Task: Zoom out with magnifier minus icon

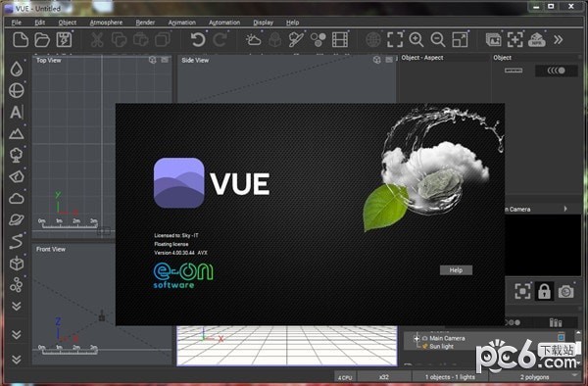Action: point(438,40)
